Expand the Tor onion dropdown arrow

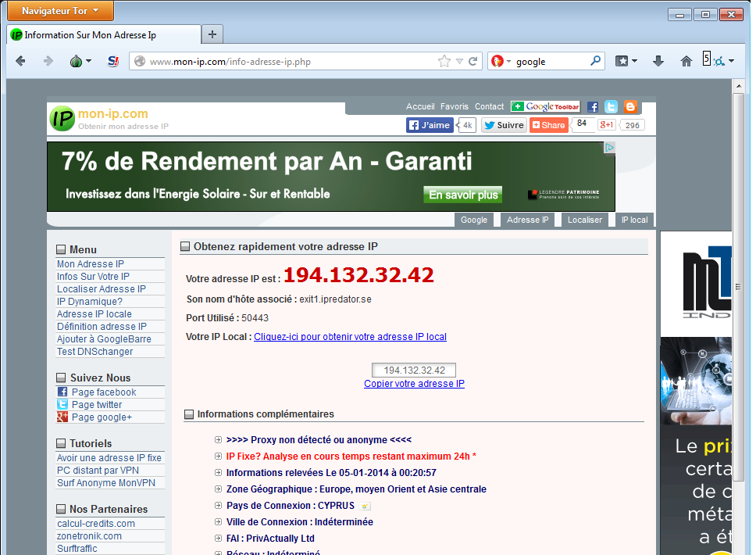pos(89,61)
